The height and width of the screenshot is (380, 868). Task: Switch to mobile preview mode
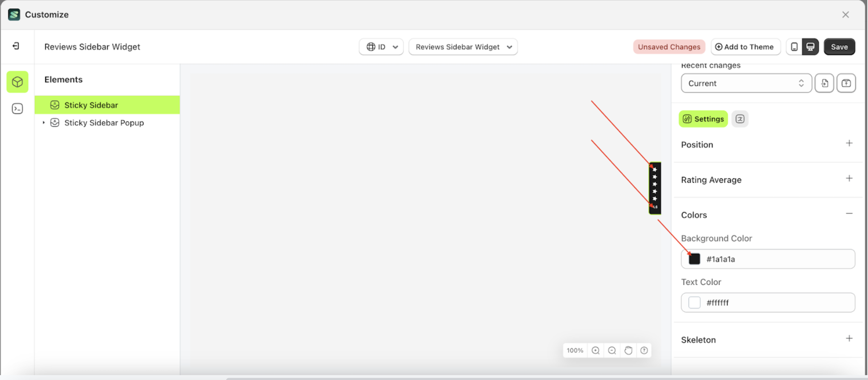794,47
